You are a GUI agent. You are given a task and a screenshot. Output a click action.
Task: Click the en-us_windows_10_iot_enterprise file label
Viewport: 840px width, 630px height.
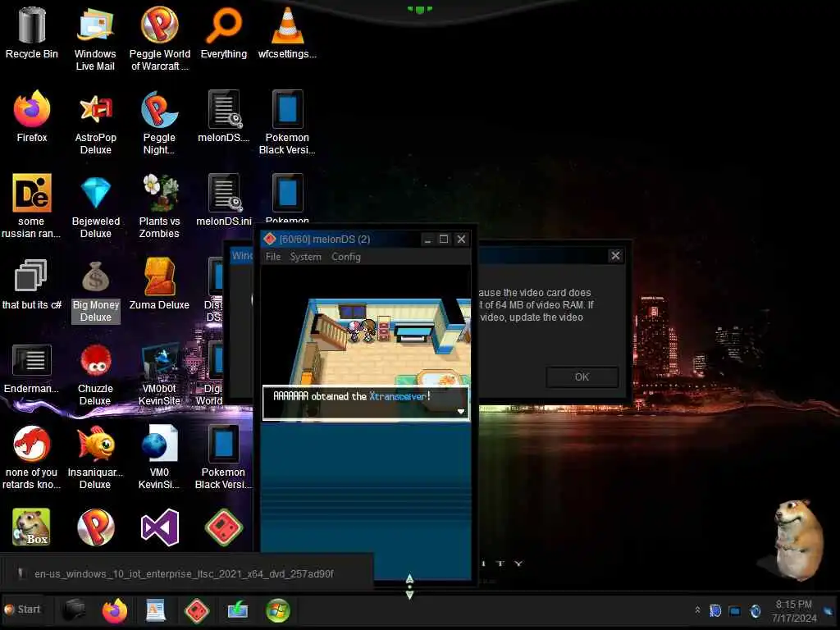tap(184, 573)
